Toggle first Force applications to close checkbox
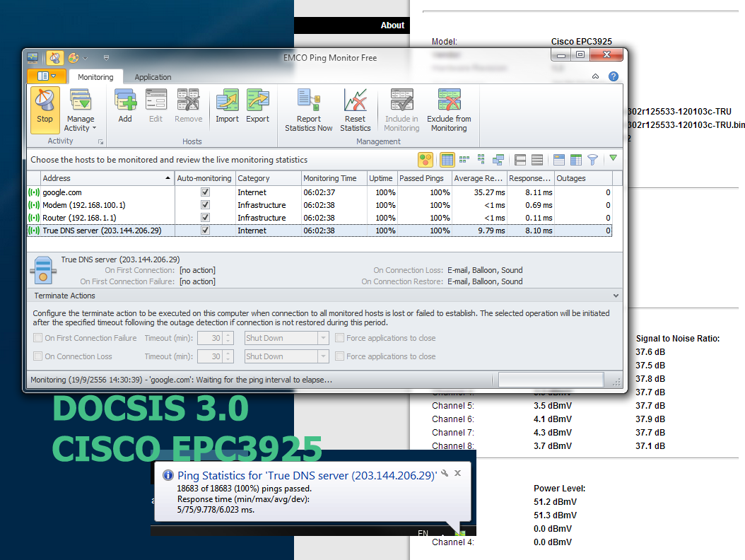The height and width of the screenshot is (560, 745). coord(340,338)
